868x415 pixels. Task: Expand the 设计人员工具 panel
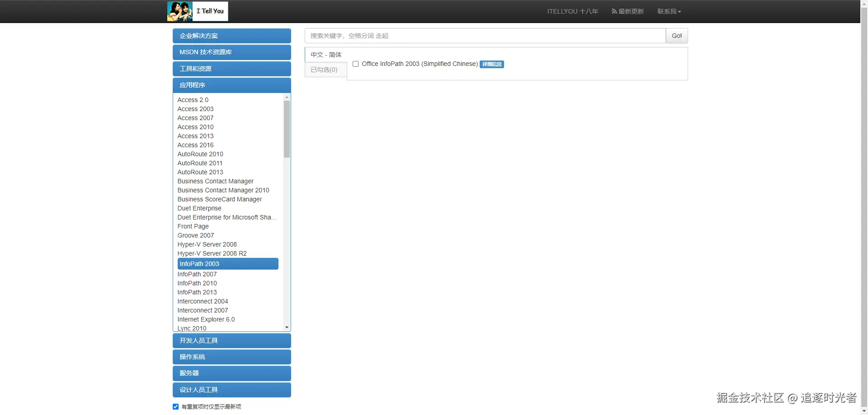click(x=232, y=390)
